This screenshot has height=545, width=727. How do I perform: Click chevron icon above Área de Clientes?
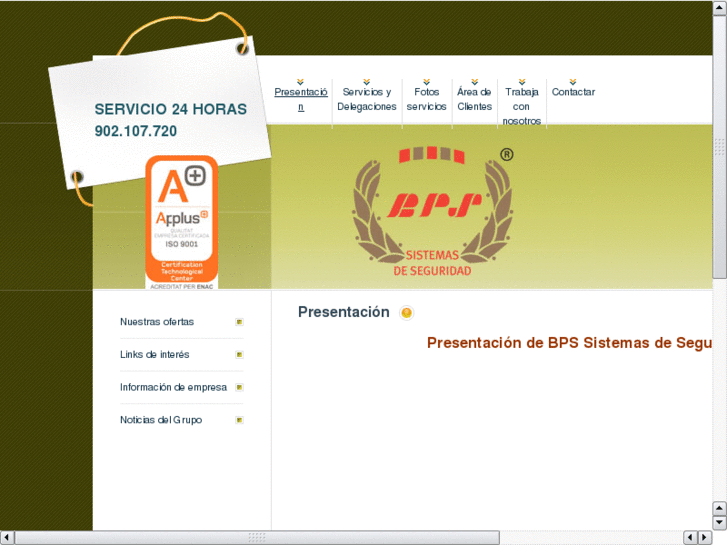coord(474,82)
